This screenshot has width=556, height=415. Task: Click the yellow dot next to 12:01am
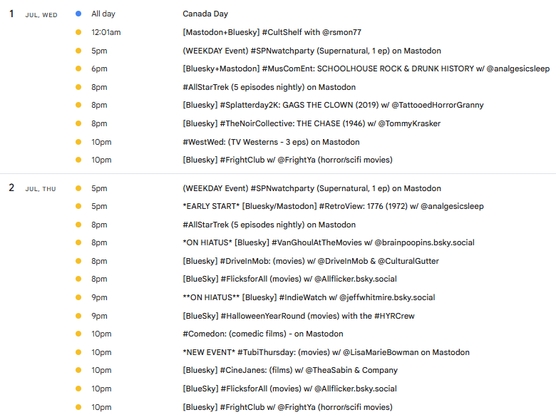coord(78,32)
